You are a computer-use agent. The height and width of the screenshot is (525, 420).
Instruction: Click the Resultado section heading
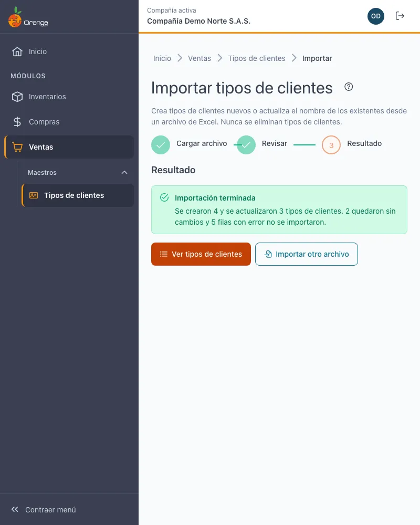pyautogui.click(x=173, y=170)
